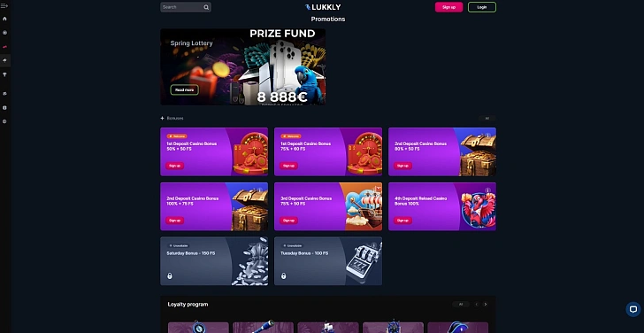
Task: Select the highlighted promotions icon in sidebar
Action: [4, 60]
